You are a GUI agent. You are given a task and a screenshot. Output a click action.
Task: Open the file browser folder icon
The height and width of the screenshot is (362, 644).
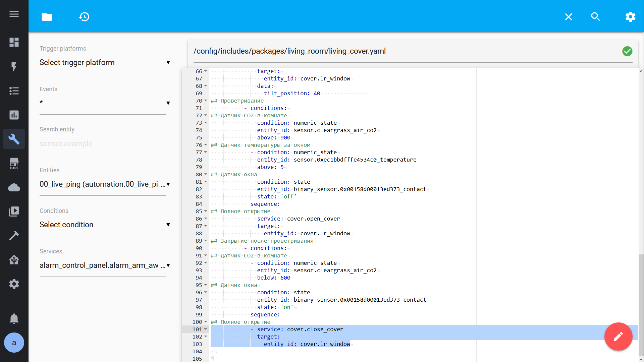(x=47, y=17)
